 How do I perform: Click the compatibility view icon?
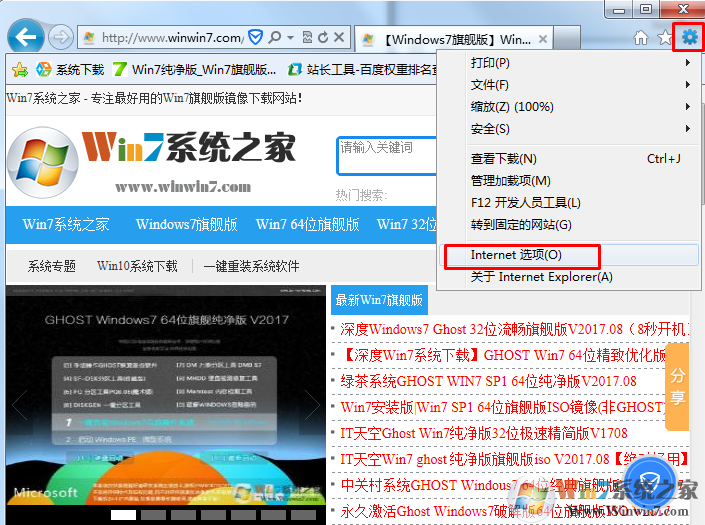click(x=307, y=37)
